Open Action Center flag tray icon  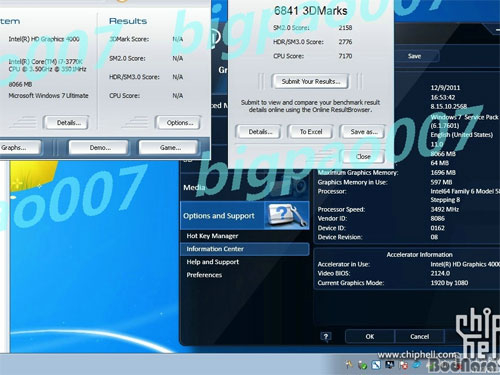(x=403, y=365)
